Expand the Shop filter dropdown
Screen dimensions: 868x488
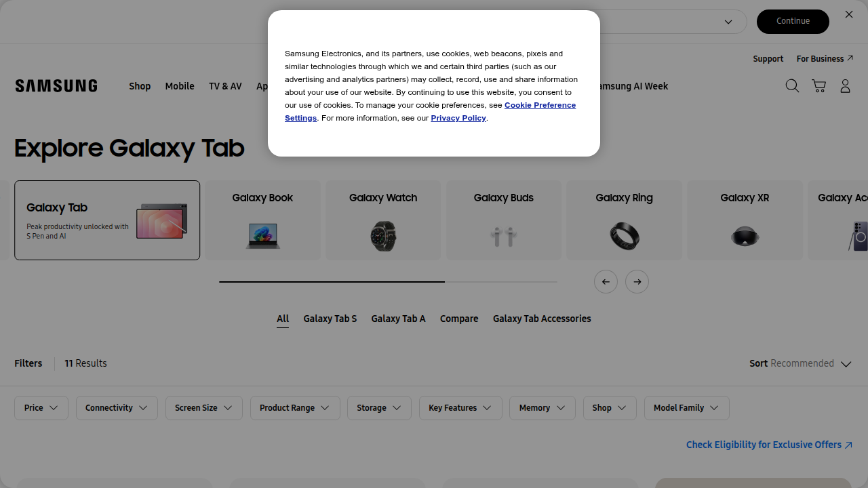click(610, 408)
